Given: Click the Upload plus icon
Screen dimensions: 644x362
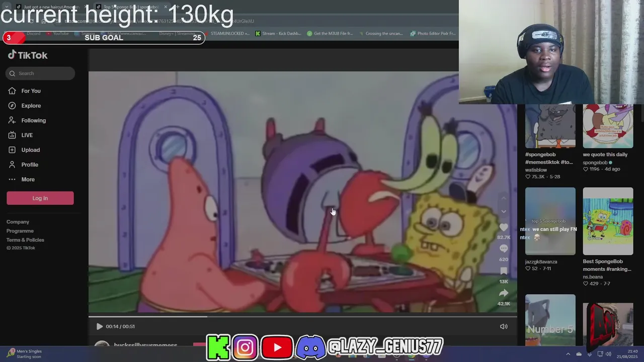Looking at the screenshot, I should [12, 150].
